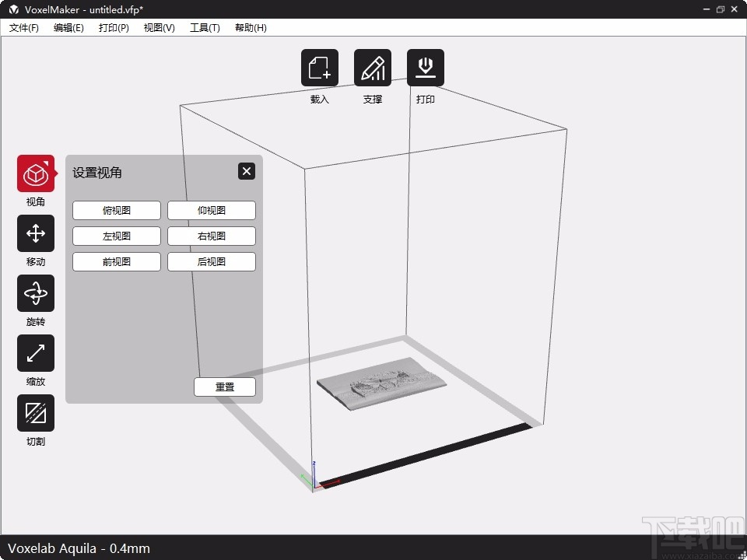This screenshot has width=747, height=560.
Task: Switch to 俯视图 top view
Action: pos(116,210)
